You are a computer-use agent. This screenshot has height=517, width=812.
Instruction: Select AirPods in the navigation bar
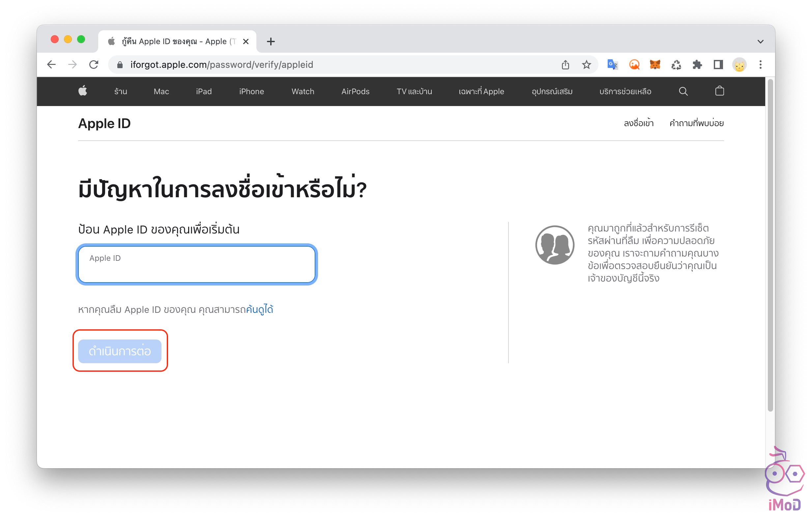(x=355, y=91)
